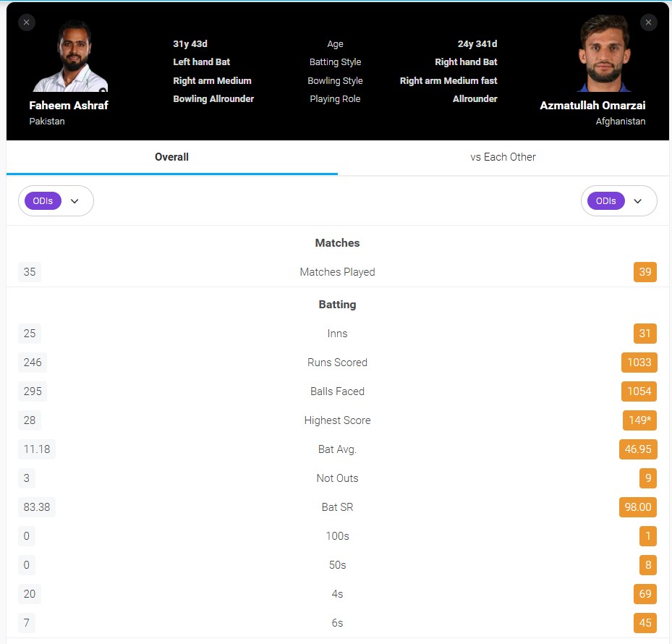This screenshot has width=672, height=644.
Task: Open Faheem Ashraf's player name link
Action: [x=69, y=106]
